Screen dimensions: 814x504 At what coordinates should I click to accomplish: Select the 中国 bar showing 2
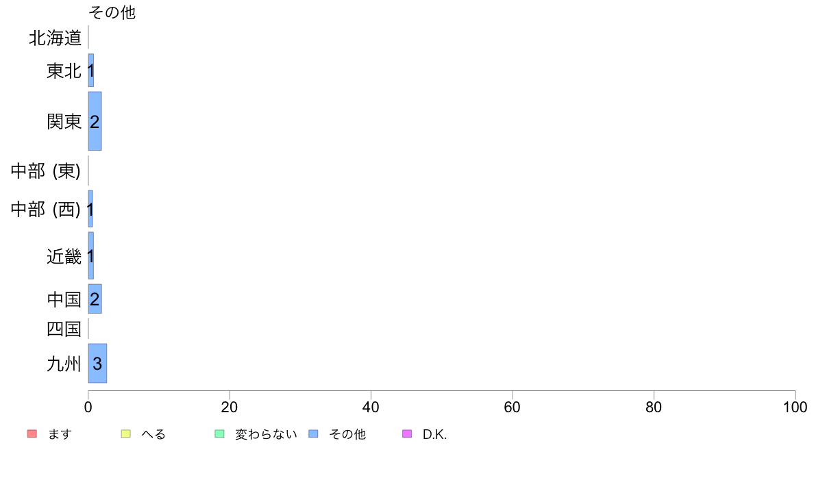pos(95,299)
